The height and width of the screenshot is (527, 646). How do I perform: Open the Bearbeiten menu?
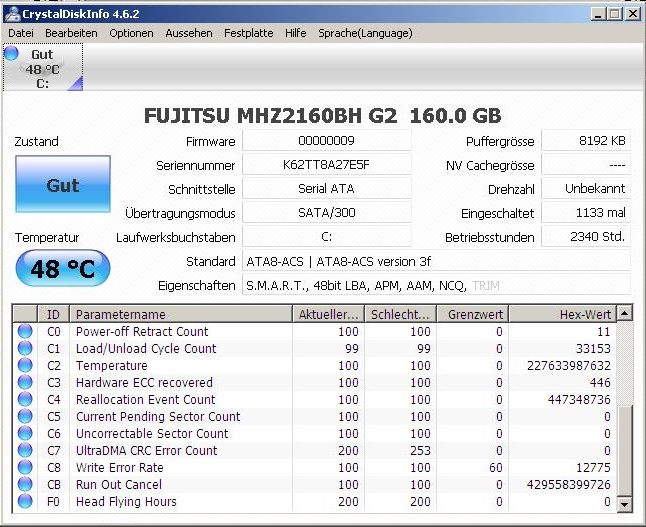point(71,33)
